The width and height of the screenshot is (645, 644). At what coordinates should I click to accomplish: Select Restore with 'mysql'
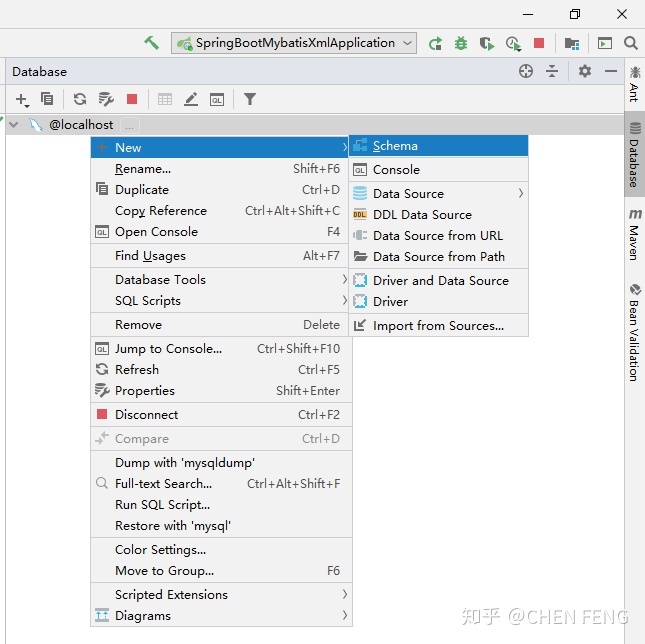coord(221,526)
